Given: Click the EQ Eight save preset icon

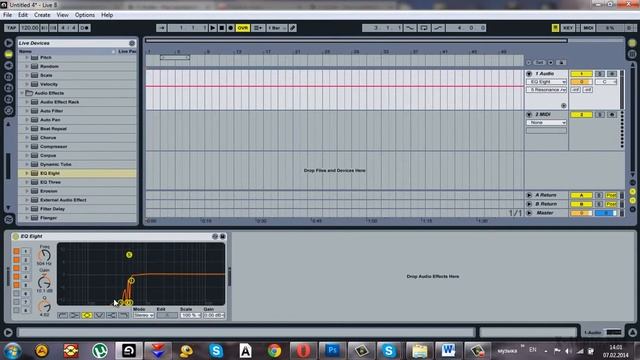Looking at the screenshot, I should (x=223, y=236).
